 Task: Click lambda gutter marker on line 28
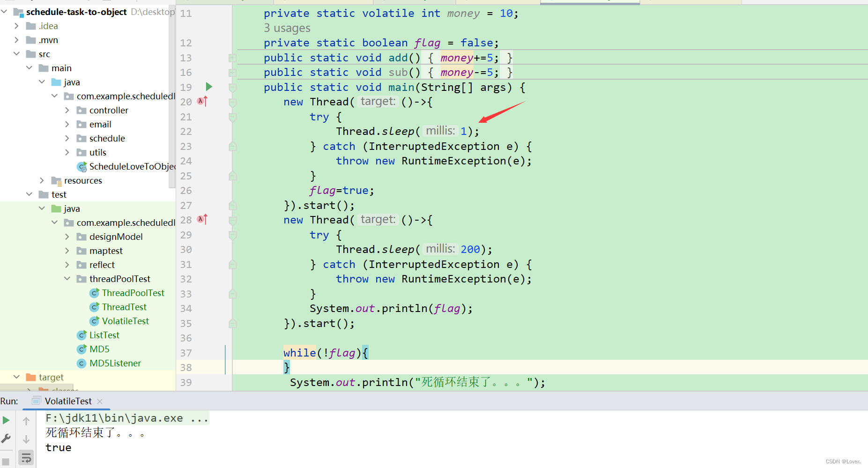point(202,219)
